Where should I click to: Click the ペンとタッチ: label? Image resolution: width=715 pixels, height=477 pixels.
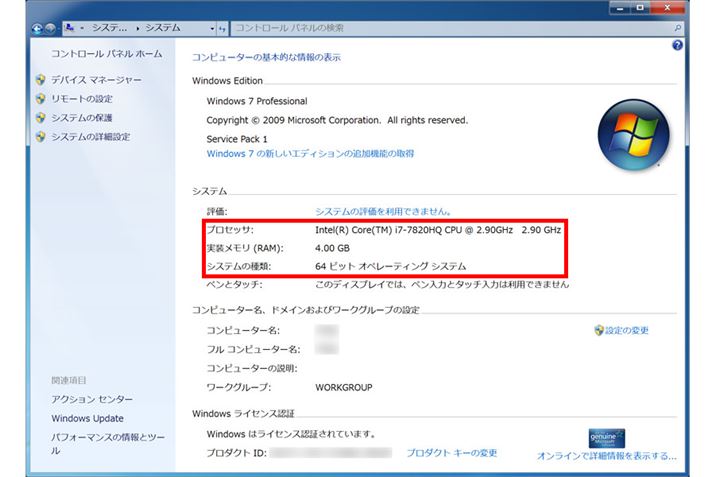[x=234, y=285]
